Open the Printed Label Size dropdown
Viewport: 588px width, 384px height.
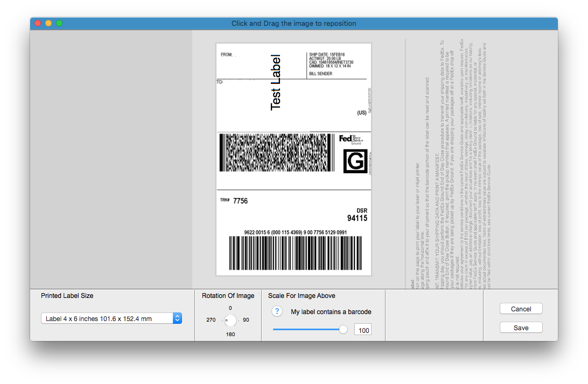pos(111,318)
